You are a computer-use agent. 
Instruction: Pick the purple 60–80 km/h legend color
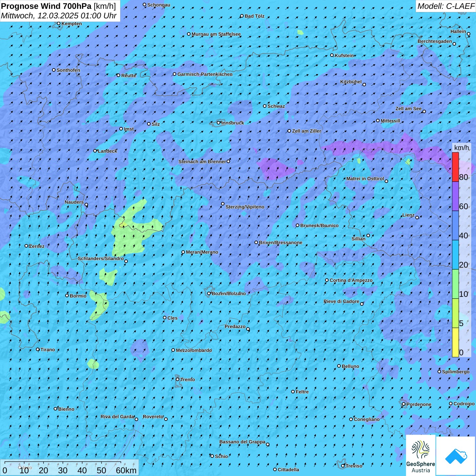coord(455,196)
